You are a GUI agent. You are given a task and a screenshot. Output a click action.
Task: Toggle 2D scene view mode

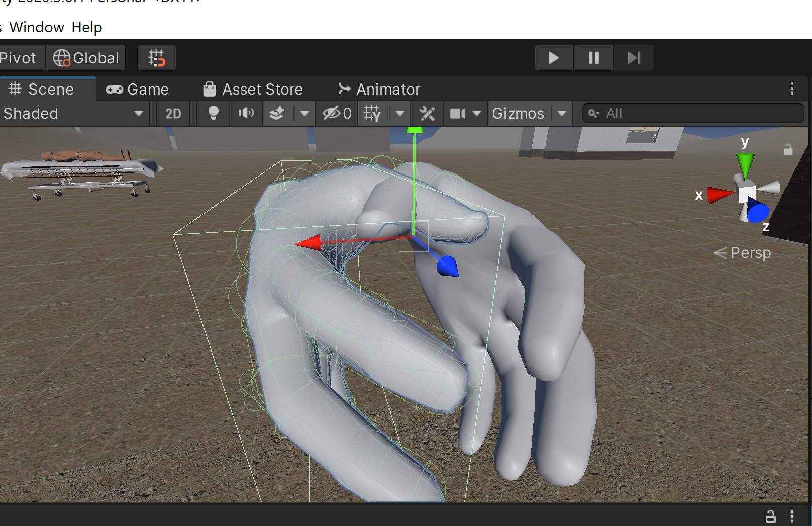coord(173,113)
